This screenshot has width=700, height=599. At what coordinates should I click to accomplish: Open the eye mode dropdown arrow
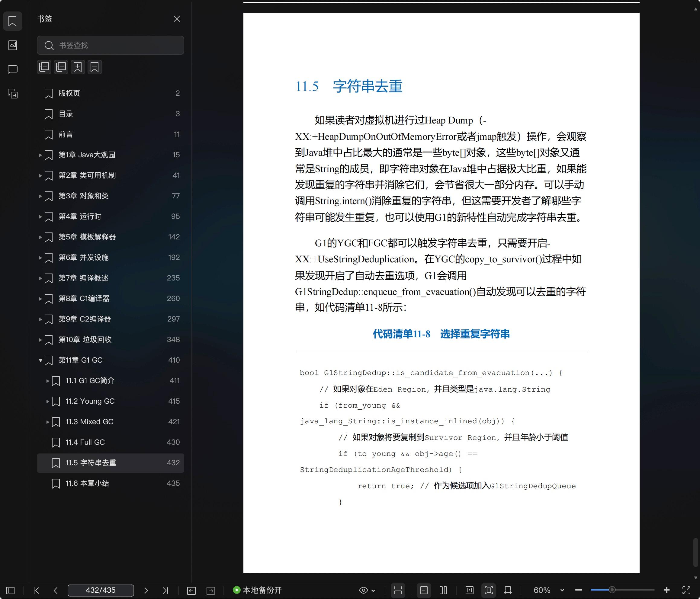coord(373,591)
